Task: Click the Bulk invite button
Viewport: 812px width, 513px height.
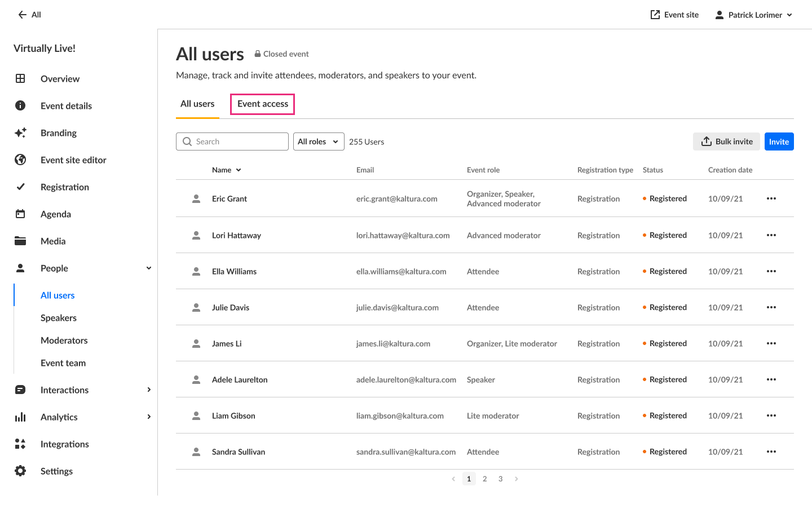Action: 726,141
